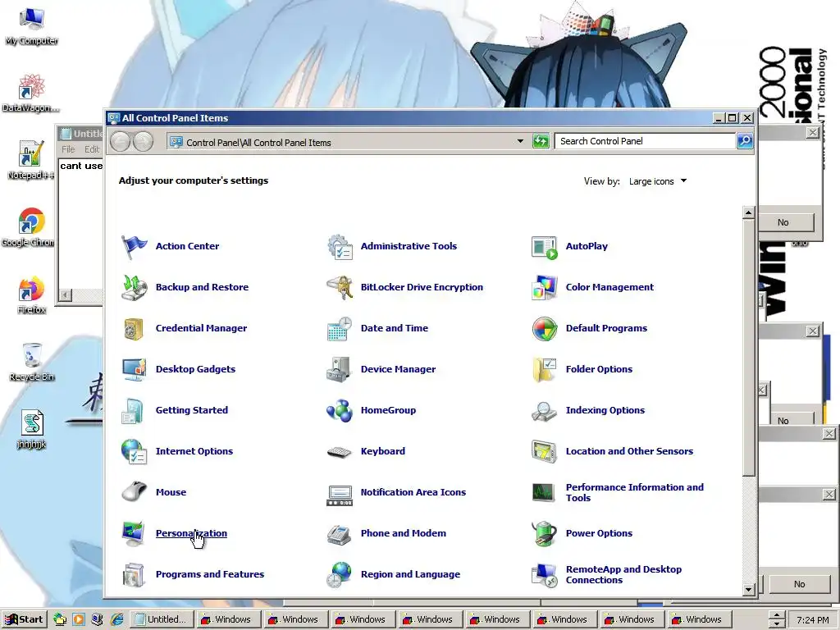Click the green refresh button in address bar
Viewport: 840px width, 630px height.
coord(541,141)
